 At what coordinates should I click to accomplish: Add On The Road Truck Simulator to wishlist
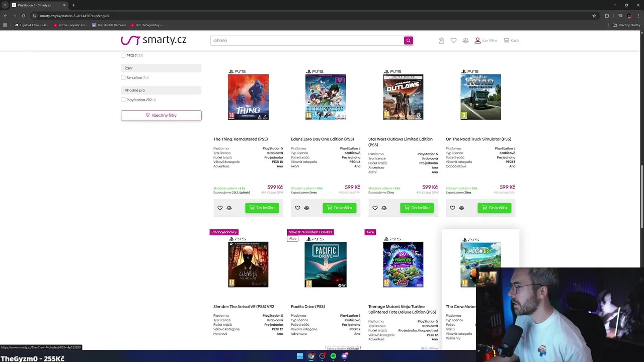452,208
